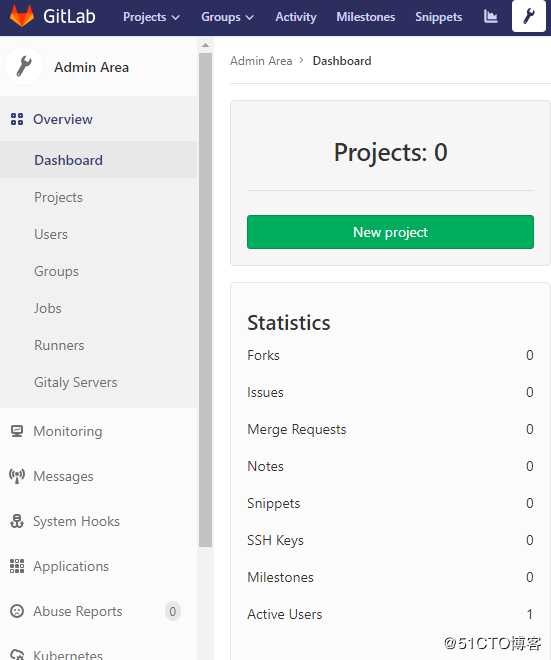Open Snippets in the top navbar
This screenshot has width=551, height=660.
click(x=438, y=17)
